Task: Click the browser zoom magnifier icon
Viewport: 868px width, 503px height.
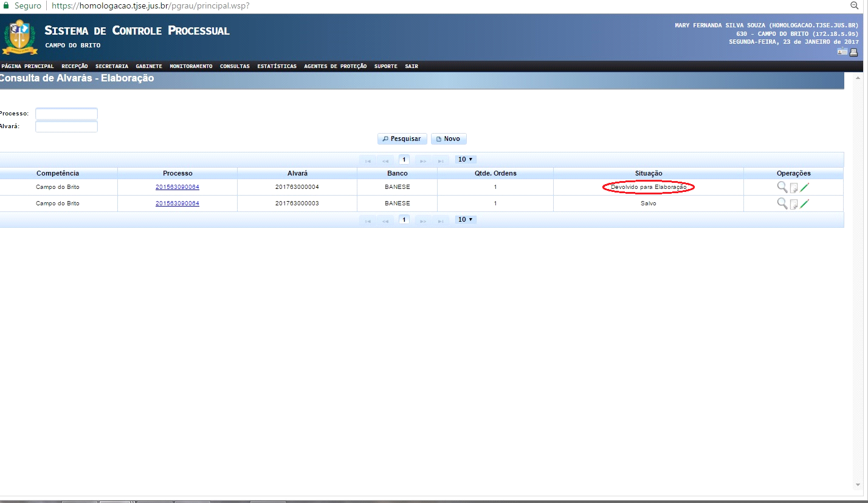Action: click(854, 5)
